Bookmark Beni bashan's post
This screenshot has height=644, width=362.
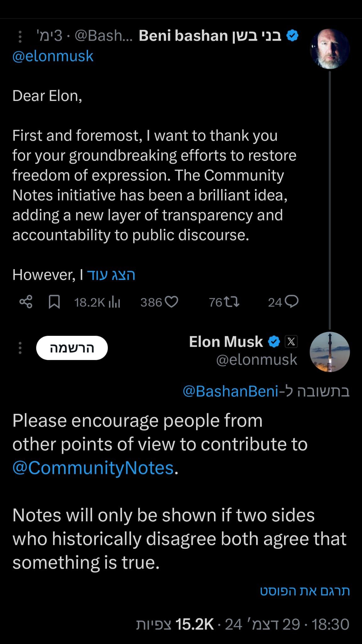[54, 302]
